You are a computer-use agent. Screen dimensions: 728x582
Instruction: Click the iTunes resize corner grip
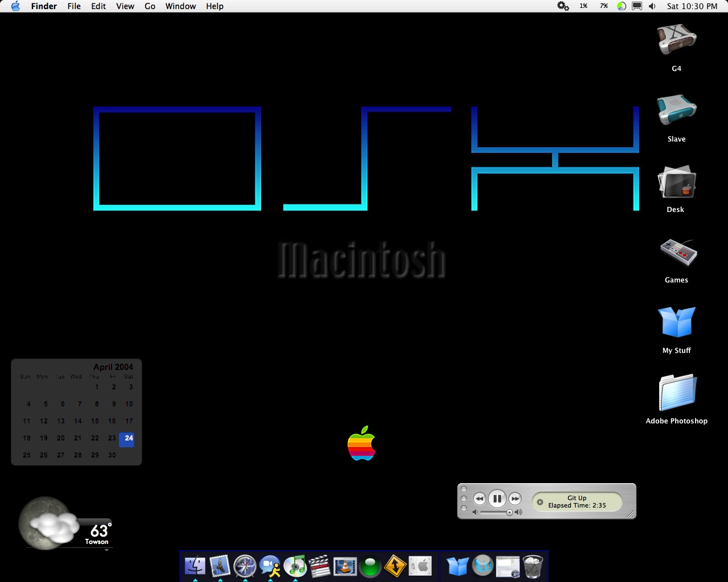tap(631, 514)
